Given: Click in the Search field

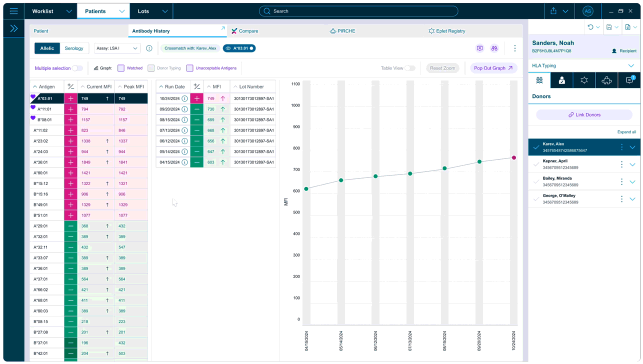Looking at the screenshot, I should tap(358, 11).
